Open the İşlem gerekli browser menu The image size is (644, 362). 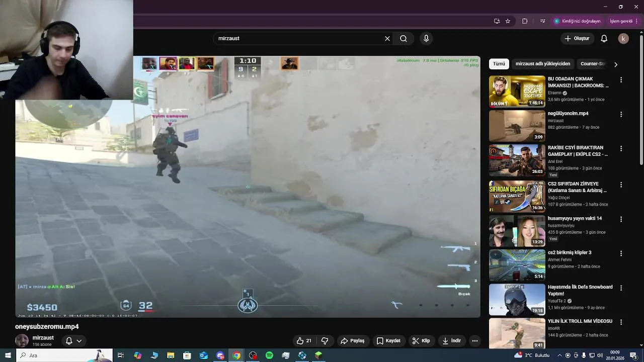pyautogui.click(x=623, y=21)
